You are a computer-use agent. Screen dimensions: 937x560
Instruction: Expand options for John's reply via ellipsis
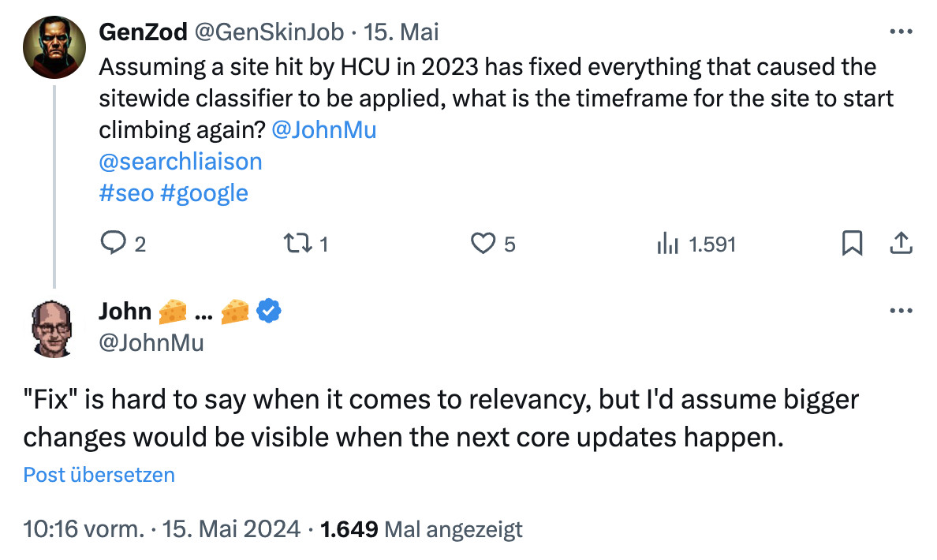[x=900, y=310]
